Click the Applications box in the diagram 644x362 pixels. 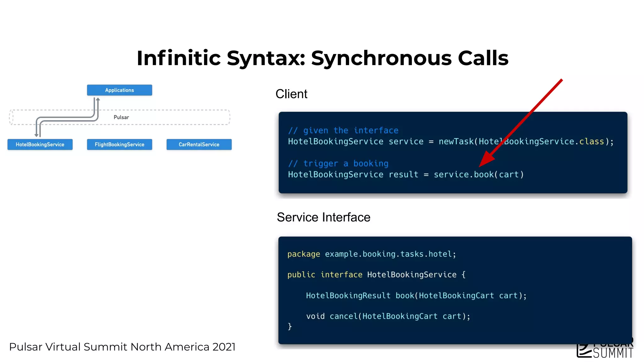click(119, 90)
